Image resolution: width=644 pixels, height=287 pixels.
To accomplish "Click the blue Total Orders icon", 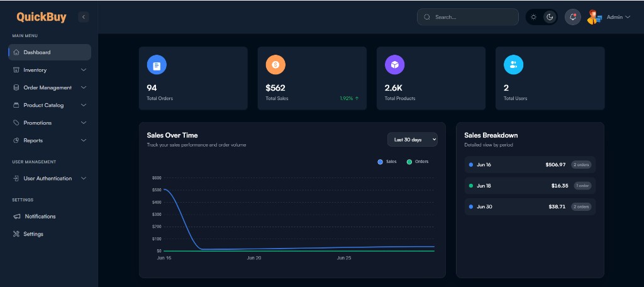I will [x=157, y=65].
